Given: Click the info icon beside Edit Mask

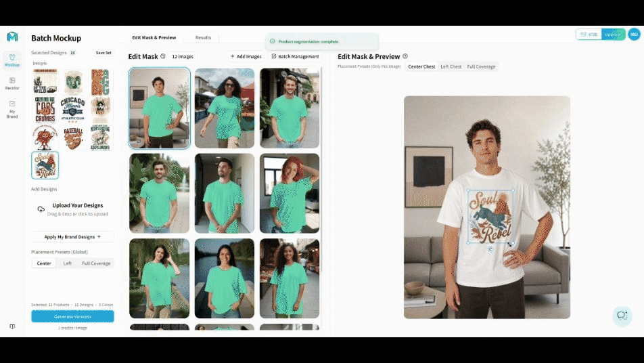Looking at the screenshot, I should [x=163, y=56].
